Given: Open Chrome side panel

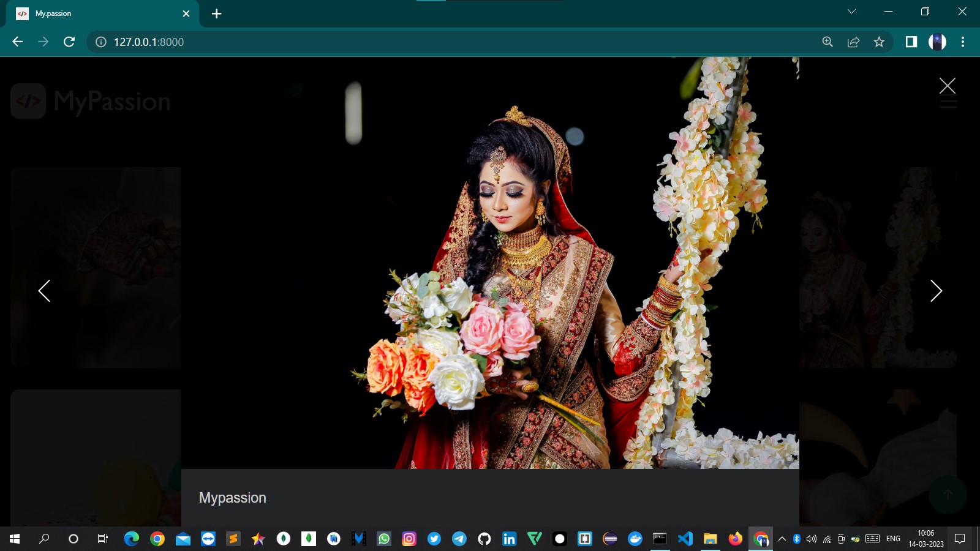Looking at the screenshot, I should click(911, 42).
